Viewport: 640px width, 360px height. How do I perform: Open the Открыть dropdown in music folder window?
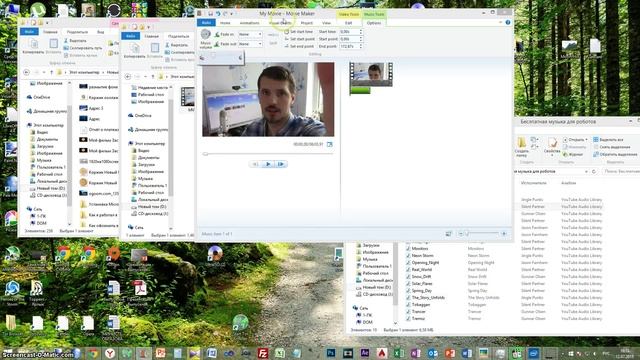click(x=576, y=140)
